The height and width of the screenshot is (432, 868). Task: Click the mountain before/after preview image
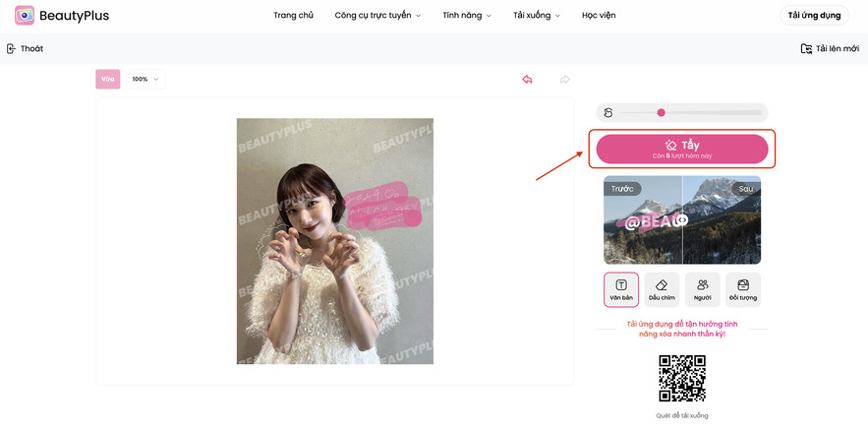click(x=682, y=219)
